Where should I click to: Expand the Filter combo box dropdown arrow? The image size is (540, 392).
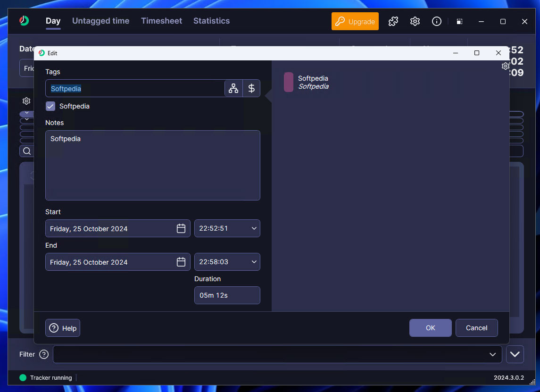493,354
